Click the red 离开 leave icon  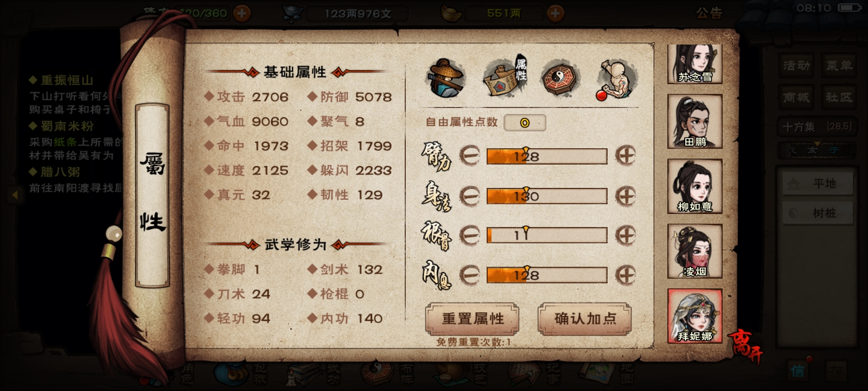click(x=745, y=346)
